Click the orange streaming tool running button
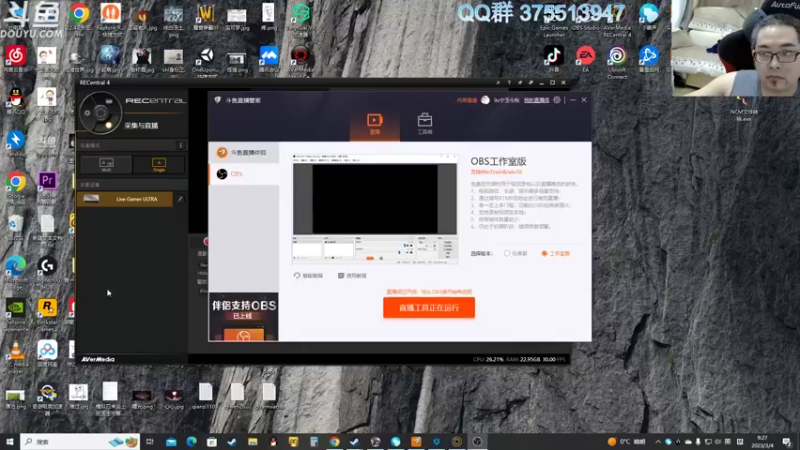Image resolution: width=800 pixels, height=450 pixels. point(429,308)
